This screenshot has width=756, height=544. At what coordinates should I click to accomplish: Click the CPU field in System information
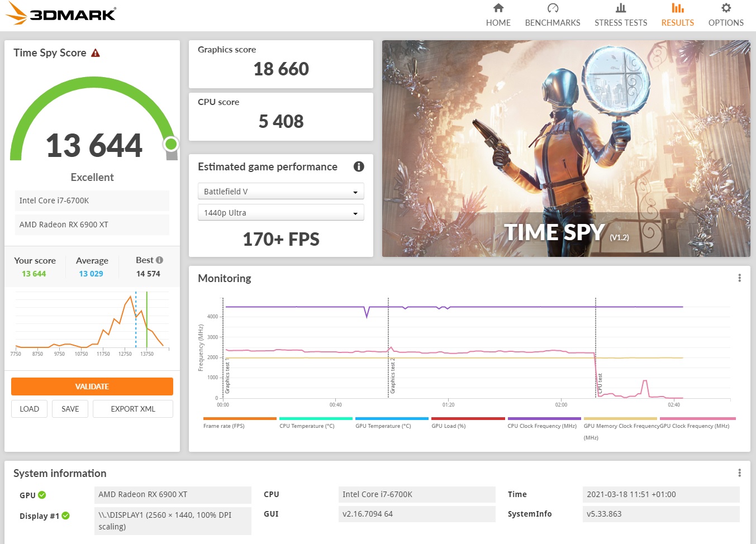click(417, 494)
